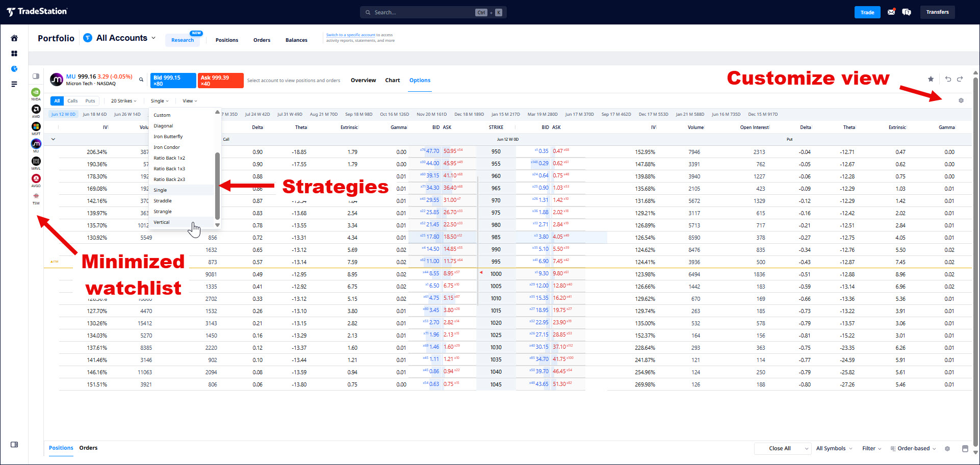Show Calls only
The image size is (980, 465).
click(x=72, y=101)
